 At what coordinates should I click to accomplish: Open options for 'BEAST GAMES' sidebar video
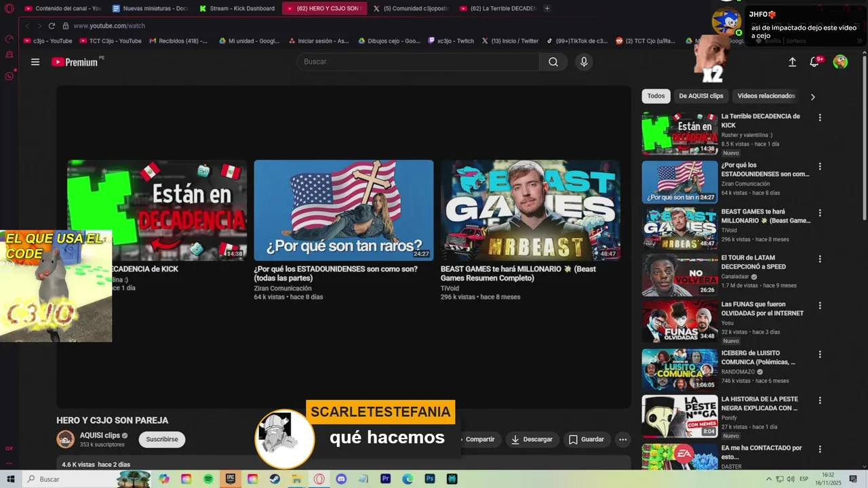(x=820, y=212)
